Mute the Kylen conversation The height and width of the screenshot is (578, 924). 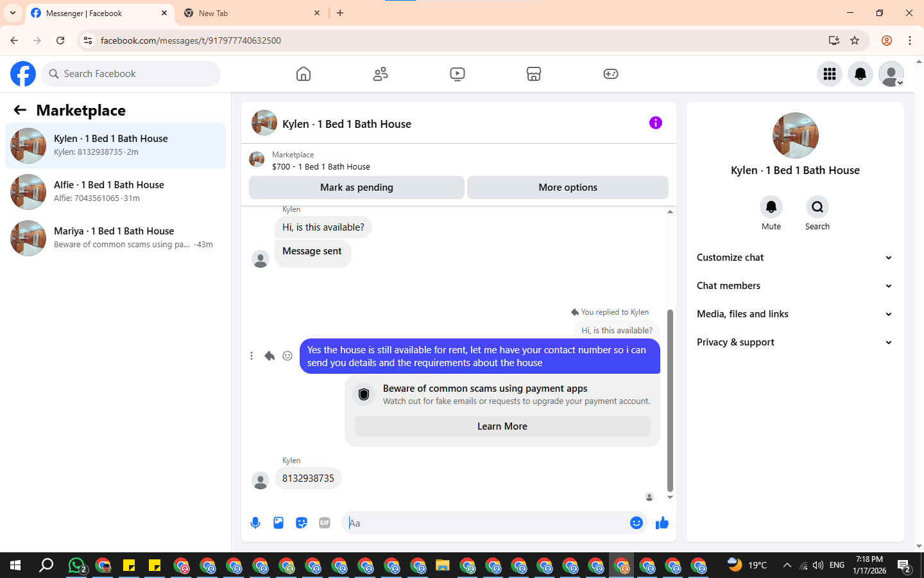(x=771, y=207)
